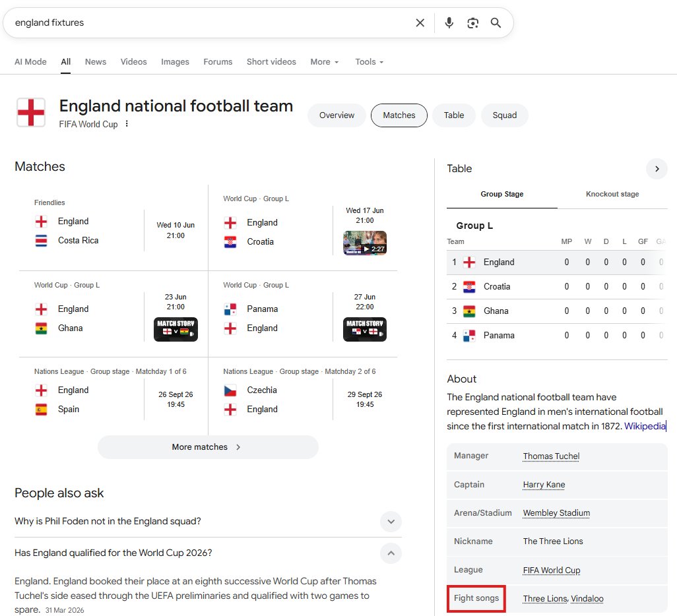Switch to AI Mode tab
677x616 pixels.
point(30,62)
